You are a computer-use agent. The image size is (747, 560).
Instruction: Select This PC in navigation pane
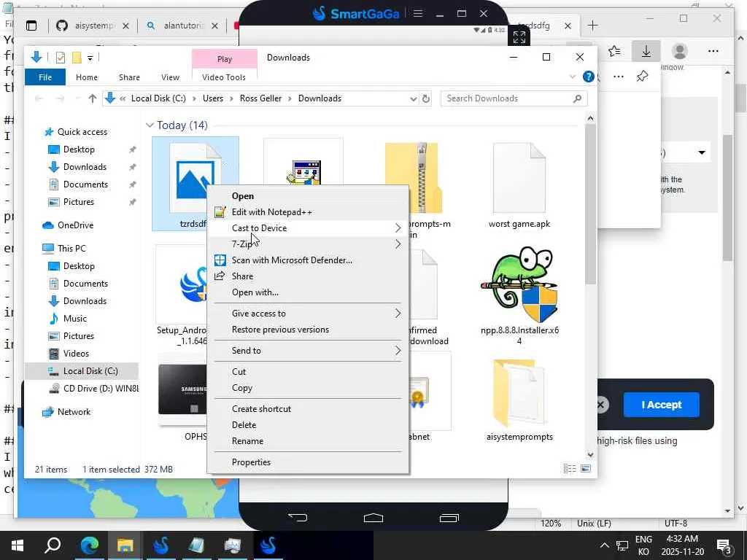click(71, 249)
